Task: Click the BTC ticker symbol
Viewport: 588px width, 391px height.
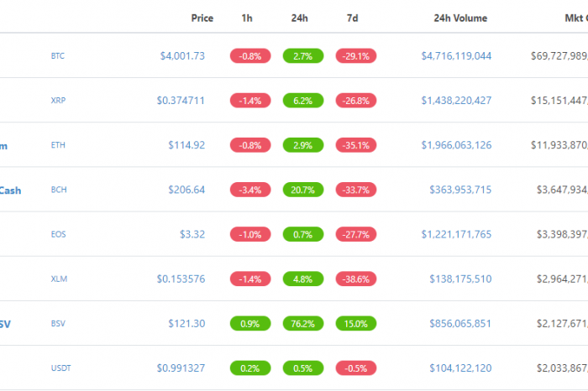Action: [58, 56]
